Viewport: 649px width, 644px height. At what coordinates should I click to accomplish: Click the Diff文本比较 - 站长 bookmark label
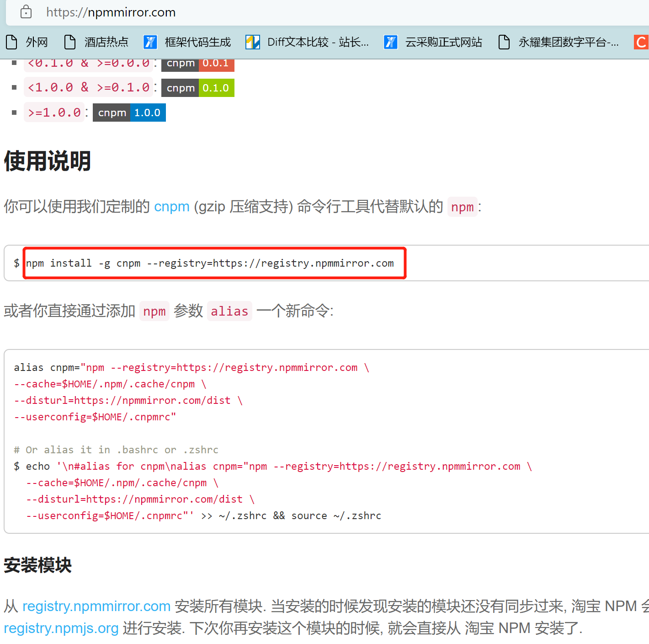point(318,42)
